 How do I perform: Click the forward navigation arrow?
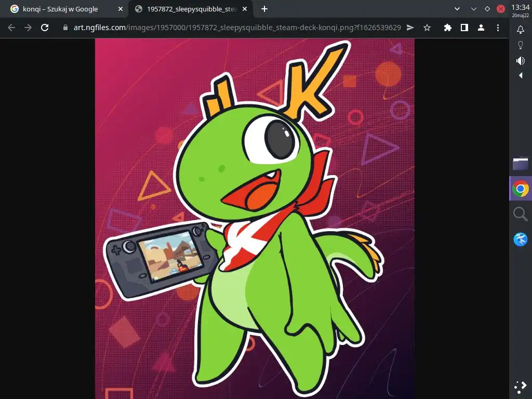[x=28, y=28]
